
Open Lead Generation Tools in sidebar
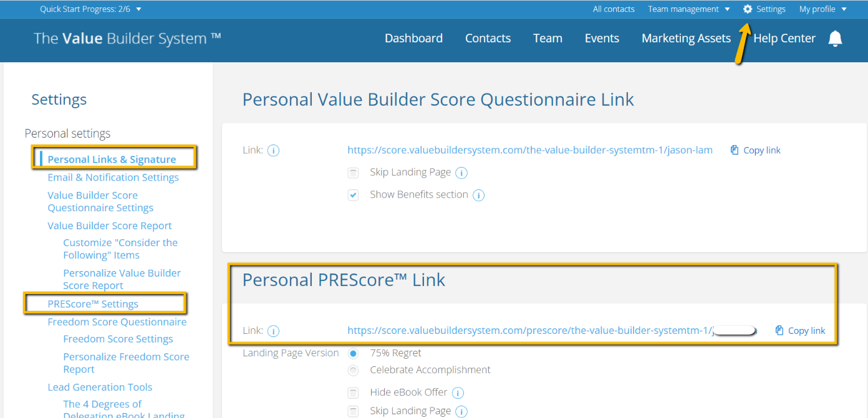pos(100,387)
